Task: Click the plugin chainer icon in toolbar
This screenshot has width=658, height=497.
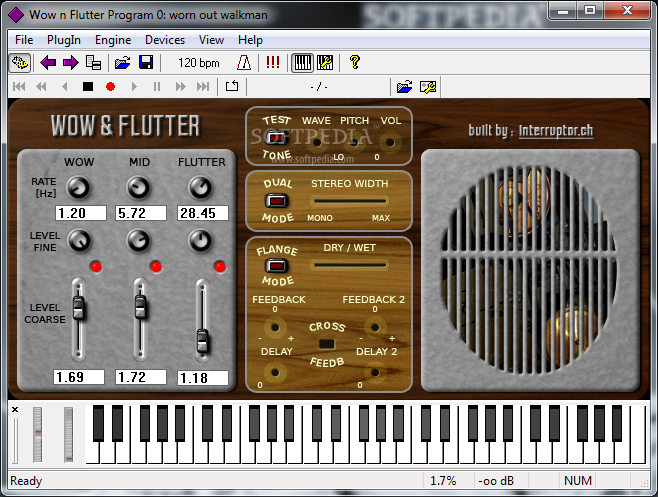Action: (20, 63)
